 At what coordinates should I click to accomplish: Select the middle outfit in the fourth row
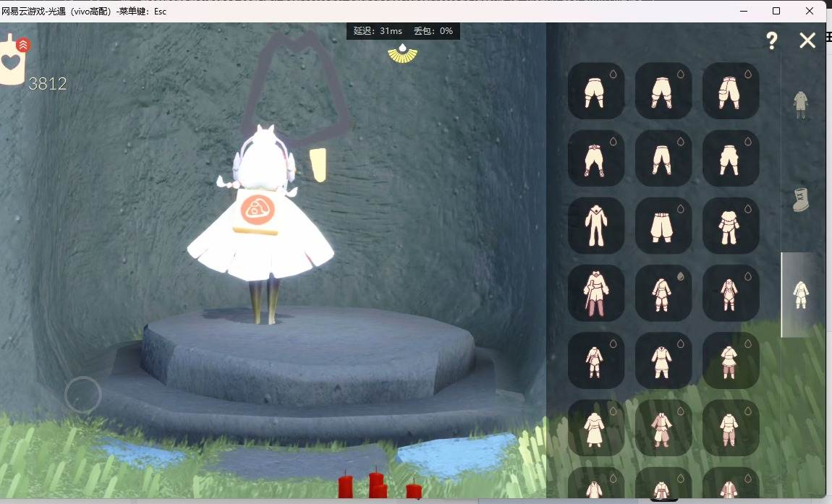663,293
